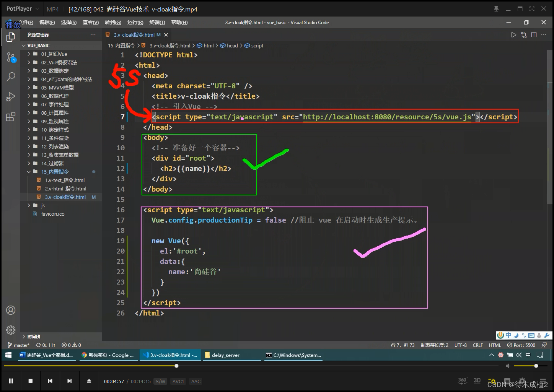The width and height of the screenshot is (554, 392).
Task: Click errors and warnings count in status bar
Action: point(72,345)
